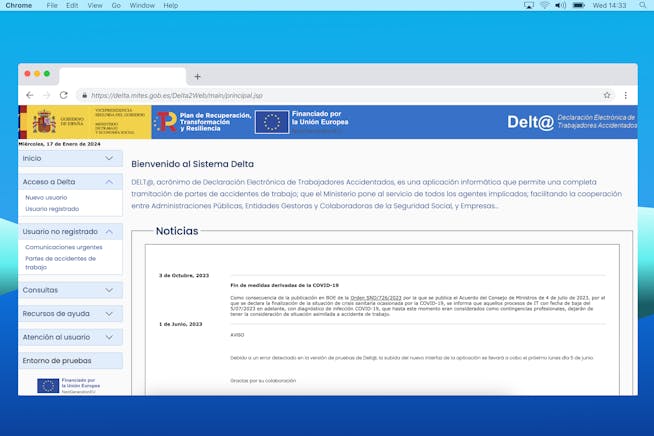The width and height of the screenshot is (654, 436).
Task: Click the news date 1 de Junio, 2023
Action: [x=181, y=324]
